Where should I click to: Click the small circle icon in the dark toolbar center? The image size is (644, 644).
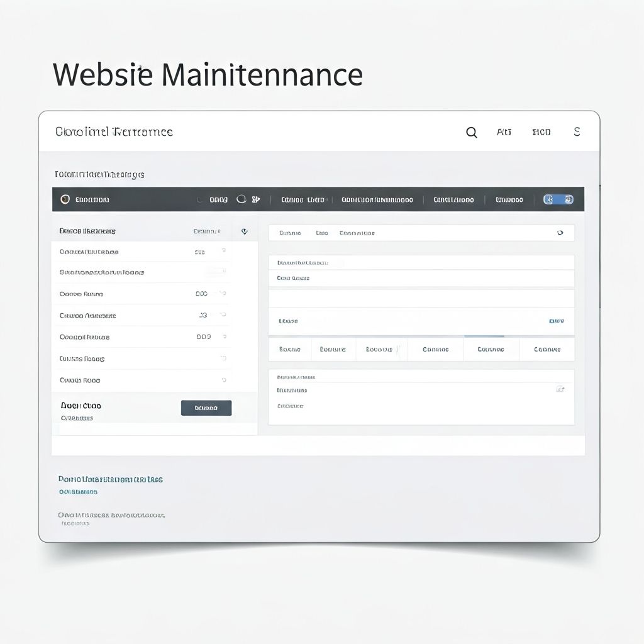pos(241,199)
